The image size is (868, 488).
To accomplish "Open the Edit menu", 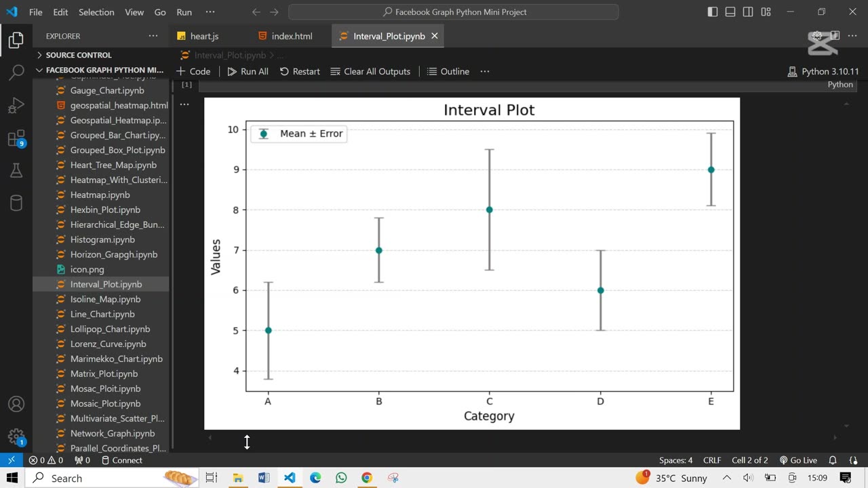I will [60, 12].
